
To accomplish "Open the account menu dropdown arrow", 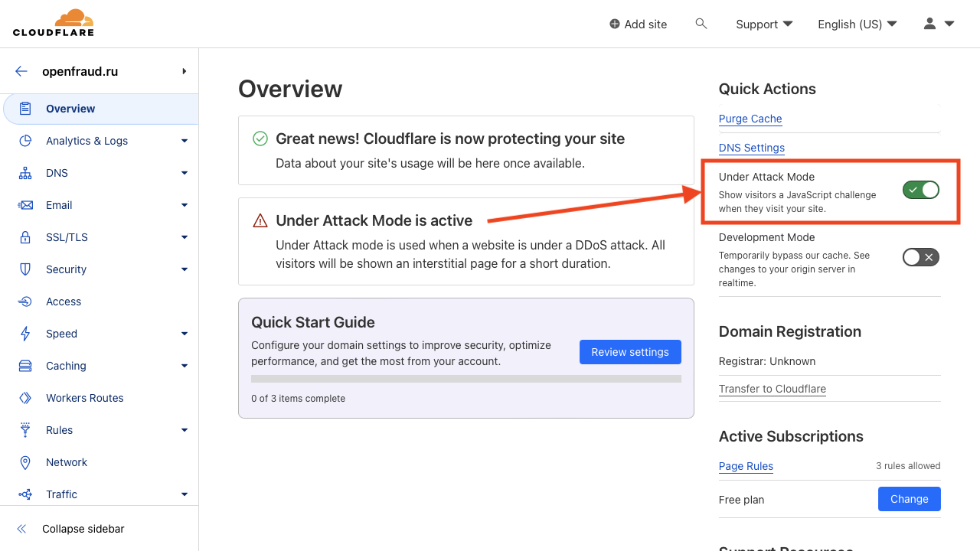I will [x=949, y=24].
